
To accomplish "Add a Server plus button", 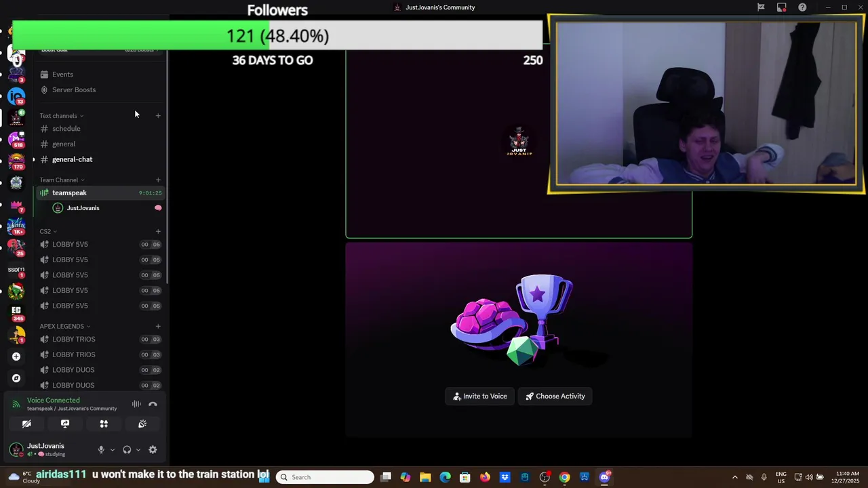I will click(16, 357).
